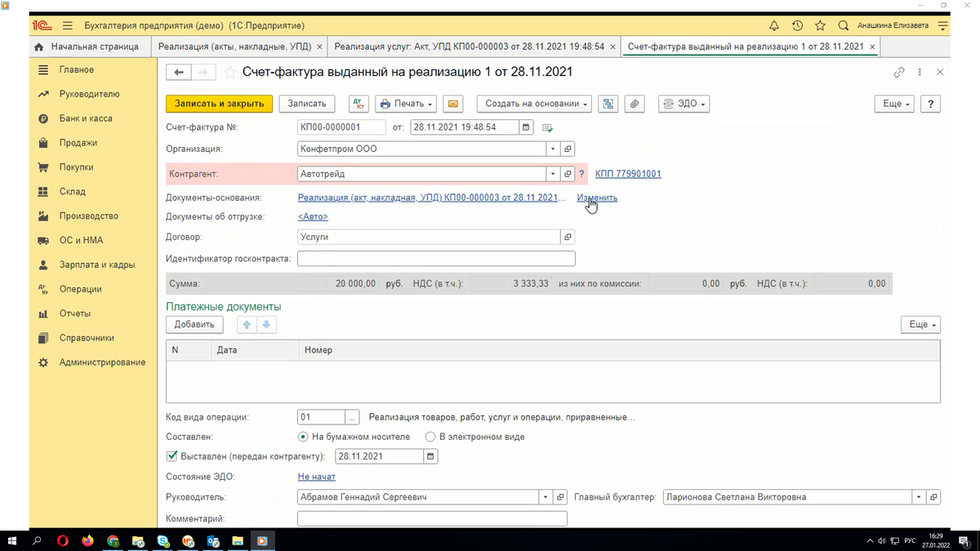Open Справочники section in sidebar
This screenshot has height=551, width=980.
click(x=87, y=338)
